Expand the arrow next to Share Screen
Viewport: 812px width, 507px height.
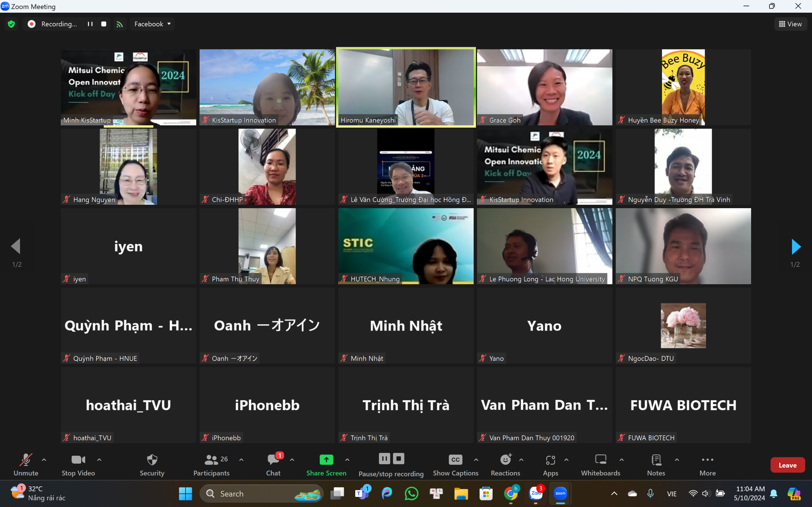coord(347,460)
